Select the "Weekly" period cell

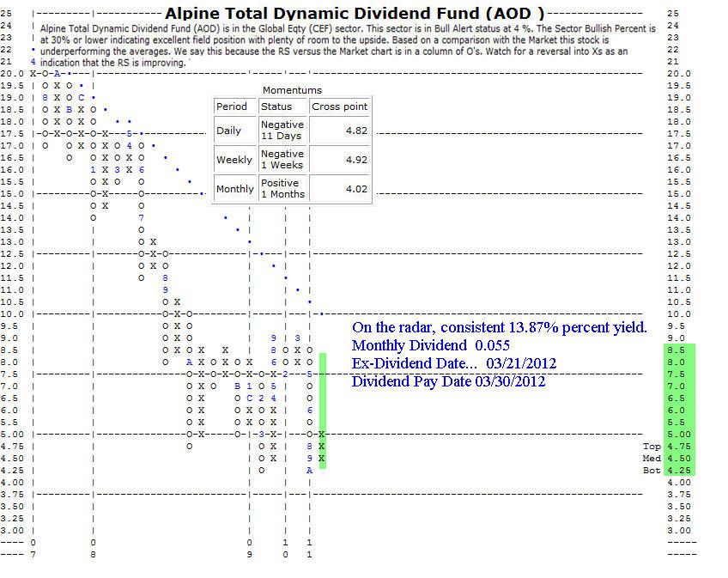pos(235,160)
